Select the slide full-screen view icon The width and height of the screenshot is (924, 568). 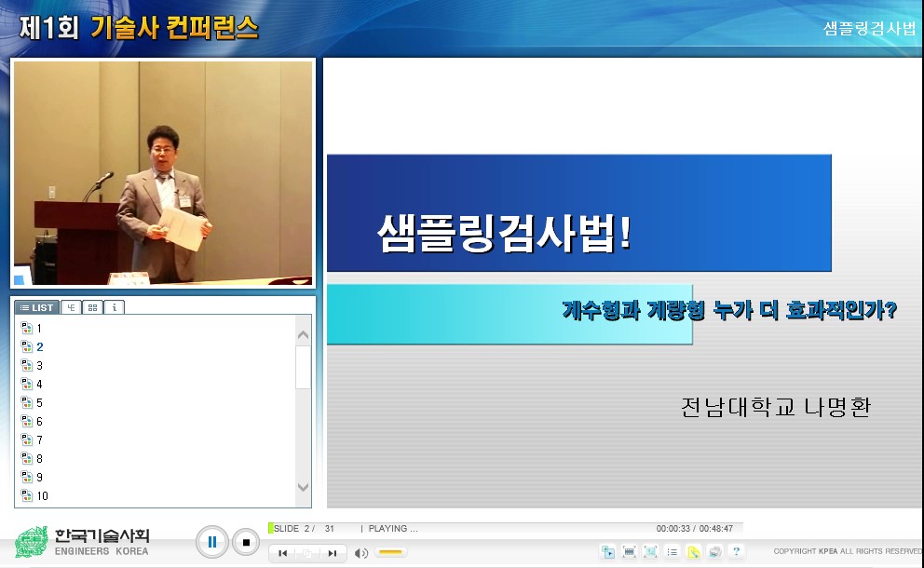tap(650, 550)
